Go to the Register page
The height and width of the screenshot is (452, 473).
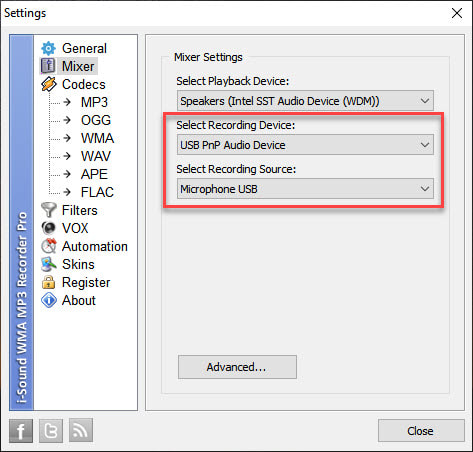[x=86, y=283]
